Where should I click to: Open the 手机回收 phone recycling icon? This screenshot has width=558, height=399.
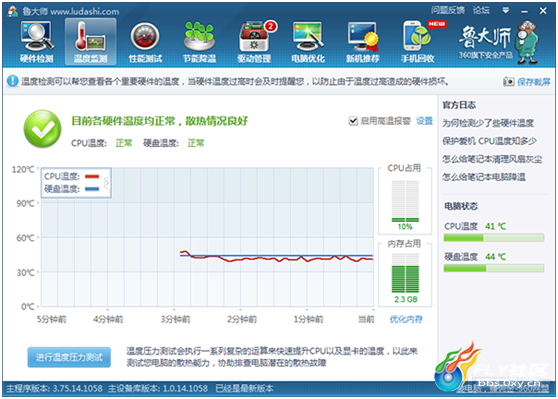[418, 42]
